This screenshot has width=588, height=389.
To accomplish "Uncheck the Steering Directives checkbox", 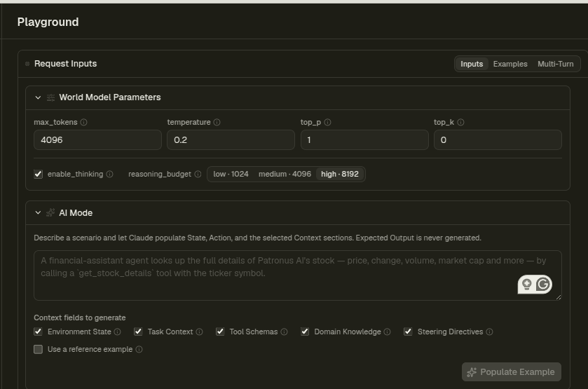I will 408,332.
